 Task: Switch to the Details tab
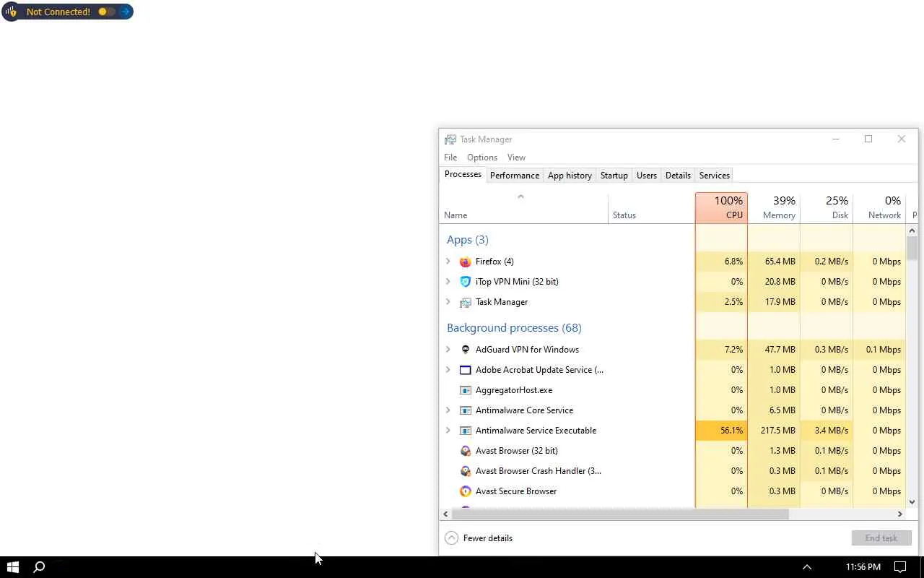pos(678,176)
